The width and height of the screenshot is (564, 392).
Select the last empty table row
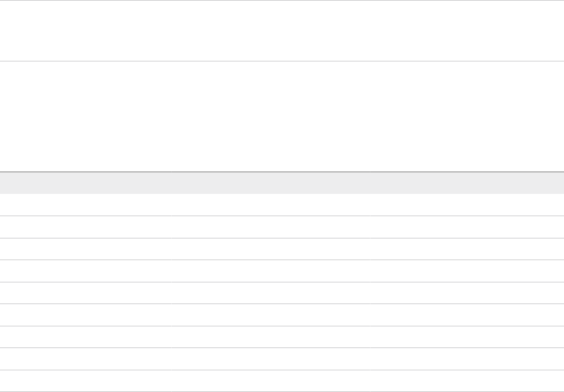(x=282, y=381)
